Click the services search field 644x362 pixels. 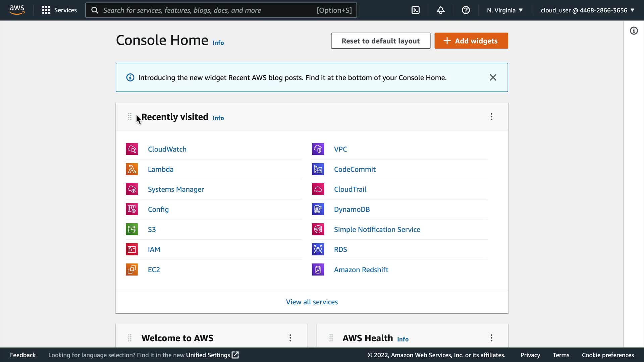pos(208,10)
